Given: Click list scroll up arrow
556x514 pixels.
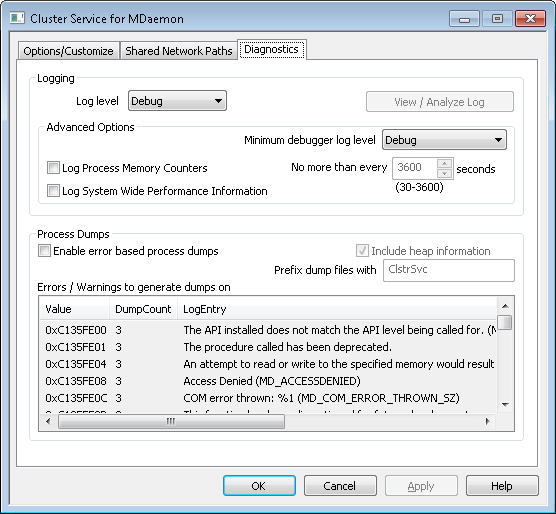Looking at the screenshot, I should (506, 306).
